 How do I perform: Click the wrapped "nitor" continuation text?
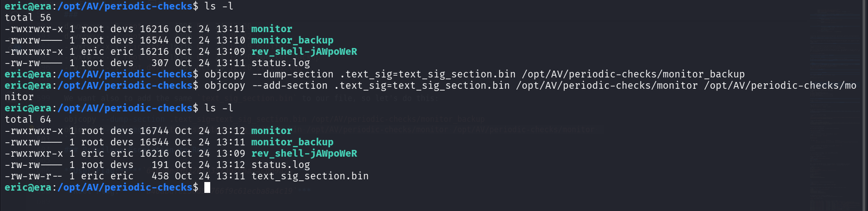[19, 97]
